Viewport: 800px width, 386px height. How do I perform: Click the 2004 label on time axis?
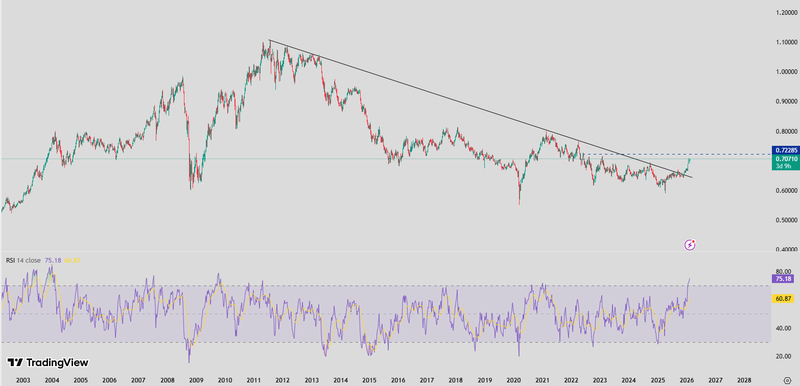51,380
